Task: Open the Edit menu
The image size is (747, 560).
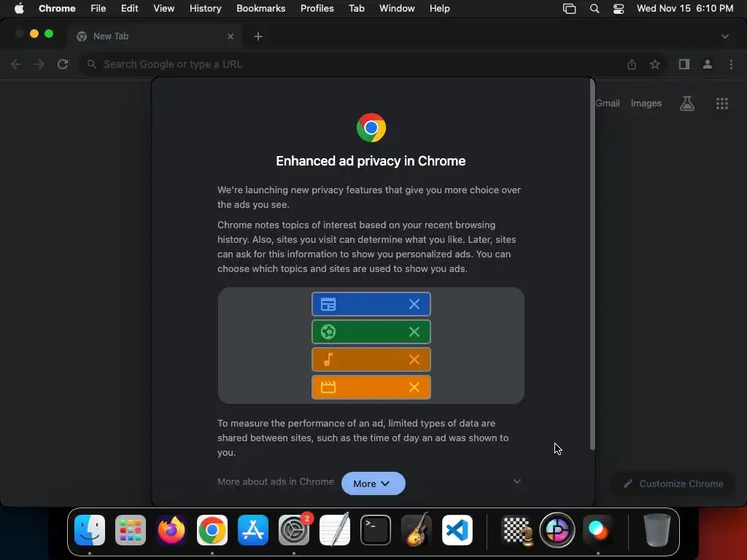Action: click(x=129, y=8)
